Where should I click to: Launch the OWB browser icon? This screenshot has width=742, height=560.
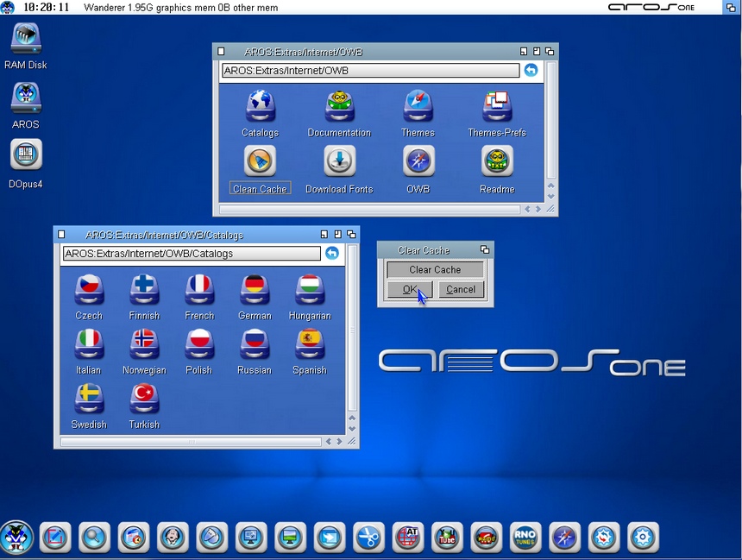coord(418,161)
